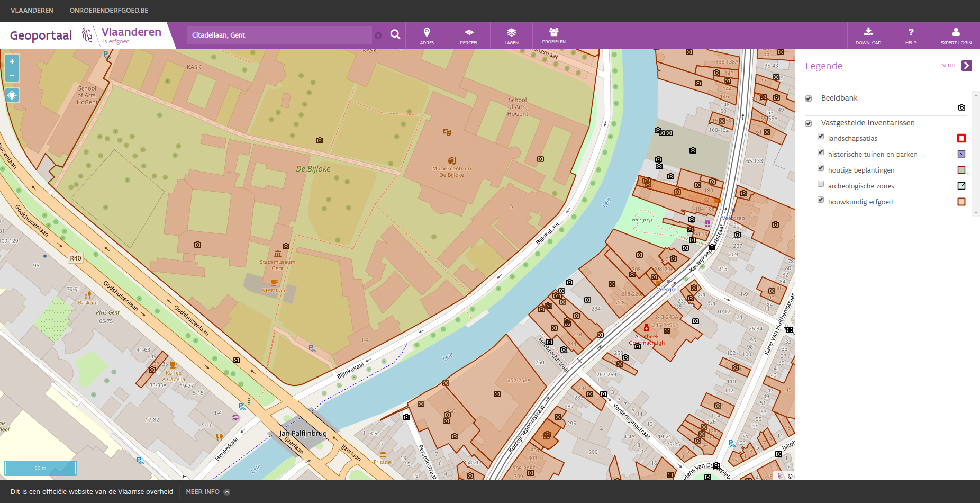Uncheck the landschapsatlas layer
Image resolution: width=980 pixels, height=503 pixels.
tap(821, 137)
